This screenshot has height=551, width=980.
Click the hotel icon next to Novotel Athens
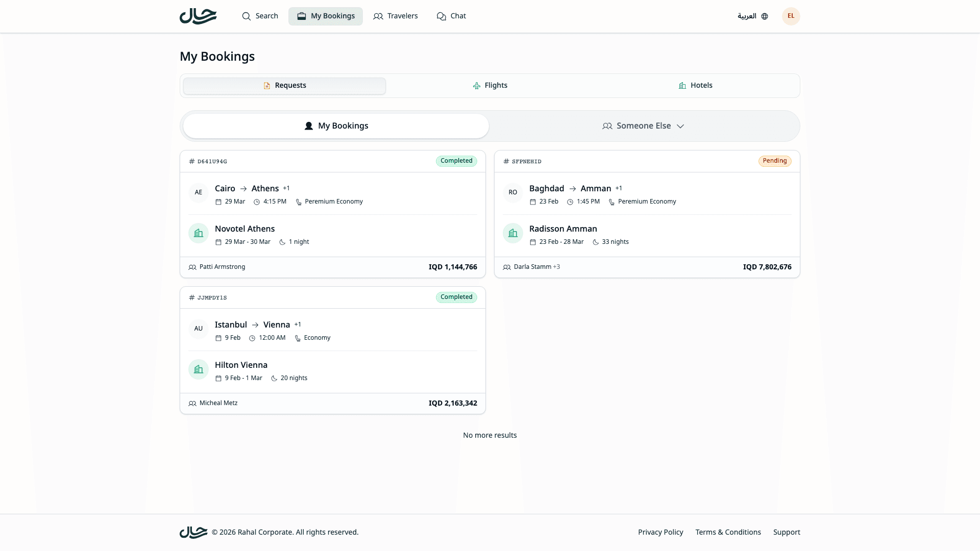click(x=198, y=233)
